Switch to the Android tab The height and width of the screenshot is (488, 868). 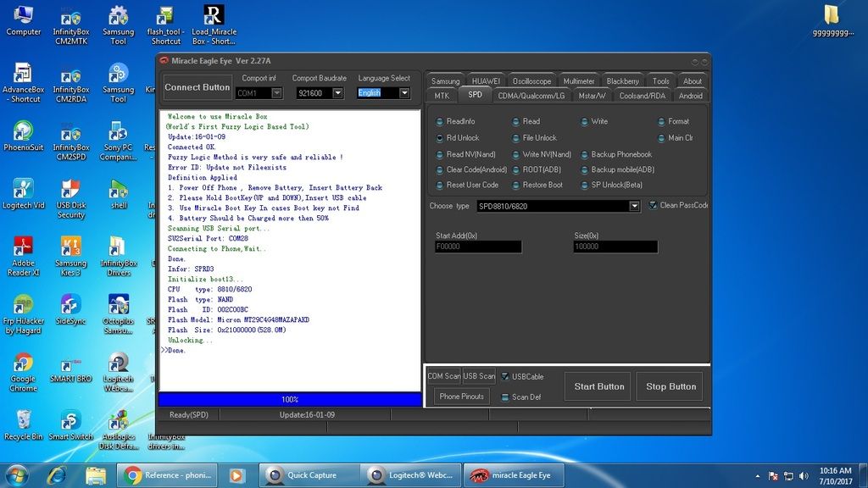690,96
